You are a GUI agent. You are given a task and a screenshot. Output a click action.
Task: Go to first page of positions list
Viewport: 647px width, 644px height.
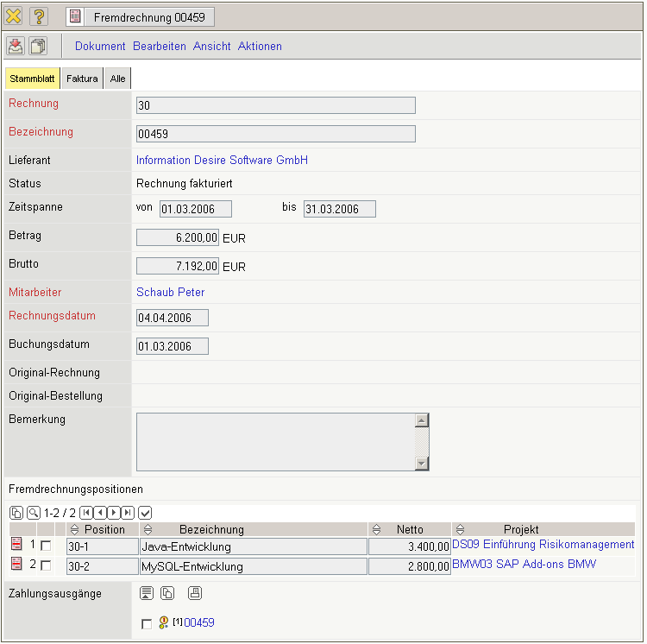86,512
